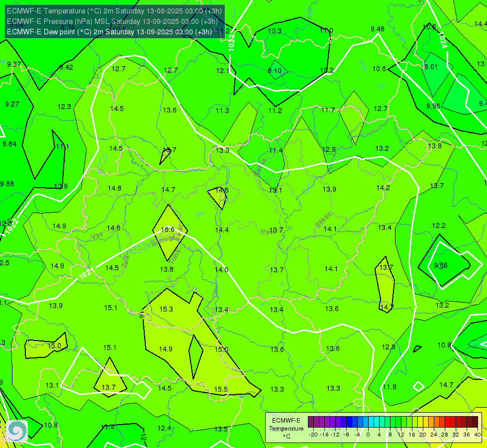Screen dimensions: 487x448
Task: Click the 12.3 temperature value
Action: [x=64, y=107]
